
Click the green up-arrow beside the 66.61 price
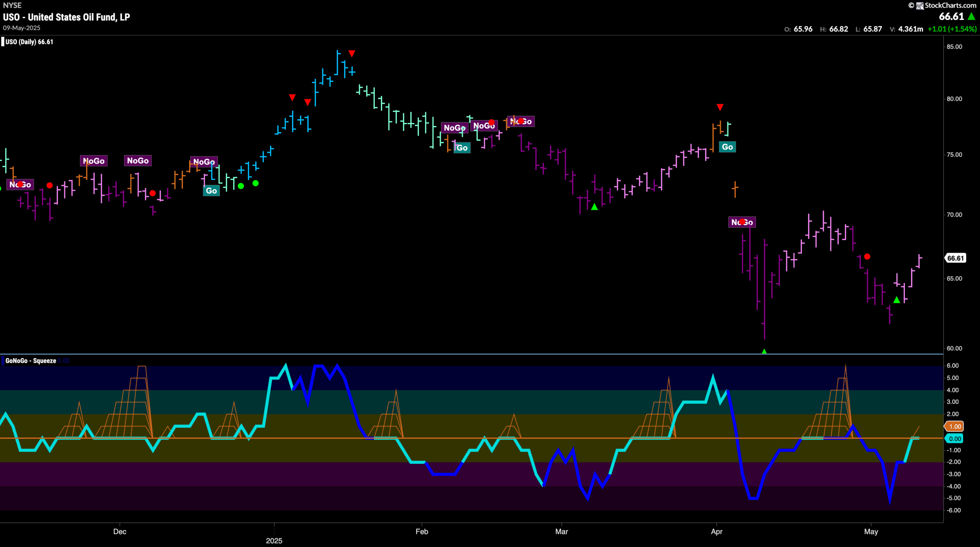(972, 16)
